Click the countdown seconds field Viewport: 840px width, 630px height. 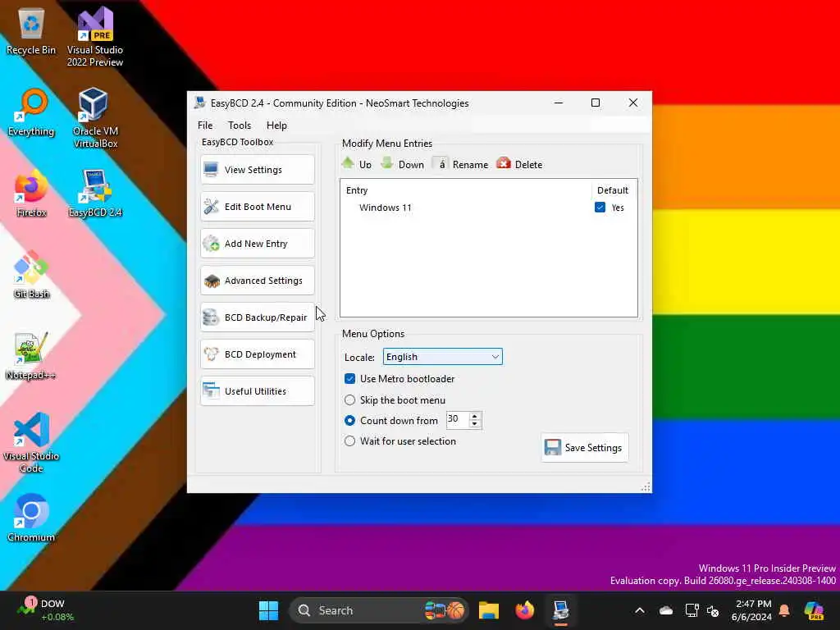[458, 419]
